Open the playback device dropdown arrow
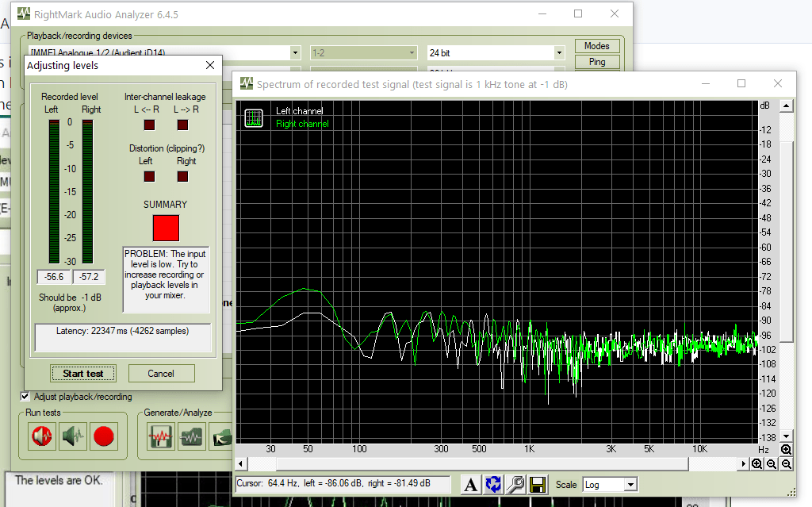 pos(295,53)
